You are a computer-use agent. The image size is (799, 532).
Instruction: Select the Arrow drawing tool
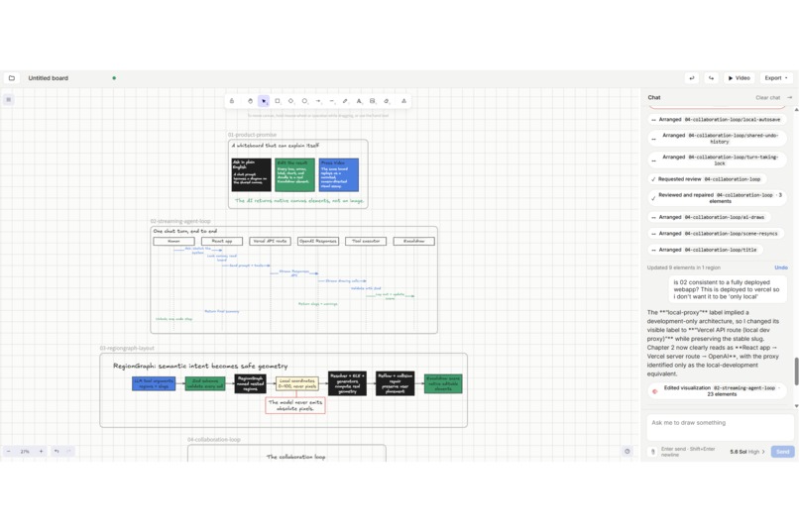pos(318,101)
